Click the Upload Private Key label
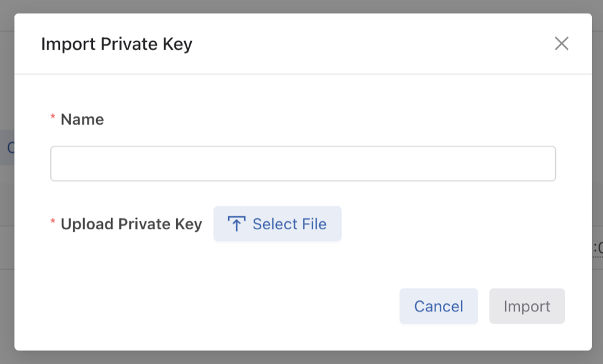The width and height of the screenshot is (603, 364). (131, 224)
